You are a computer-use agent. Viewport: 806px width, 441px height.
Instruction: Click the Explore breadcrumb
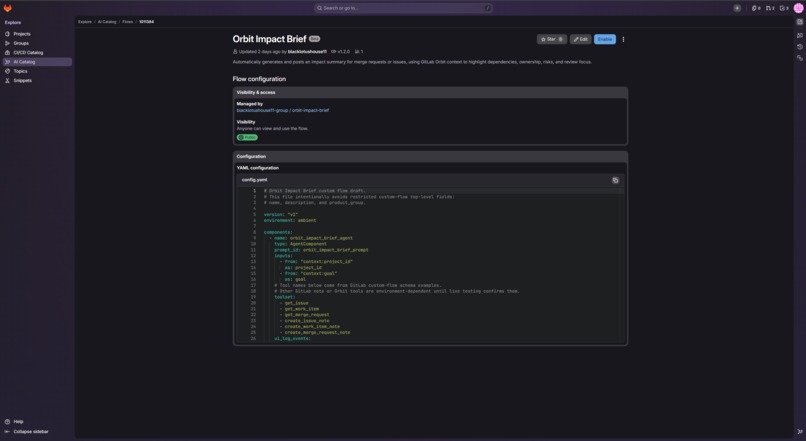(x=85, y=22)
